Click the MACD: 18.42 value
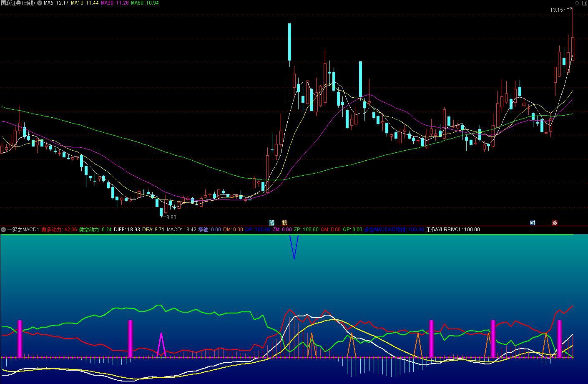The width and height of the screenshot is (588, 384). pos(181,230)
